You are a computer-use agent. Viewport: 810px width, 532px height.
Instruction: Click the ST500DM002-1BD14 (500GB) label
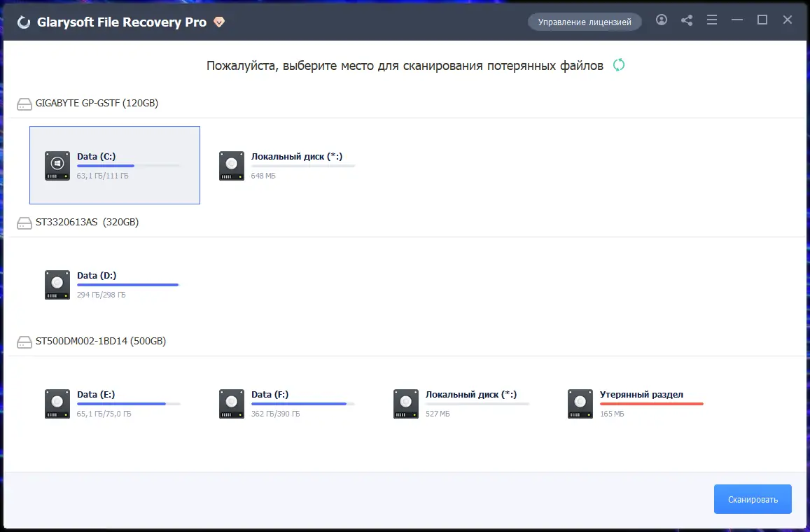(x=101, y=341)
